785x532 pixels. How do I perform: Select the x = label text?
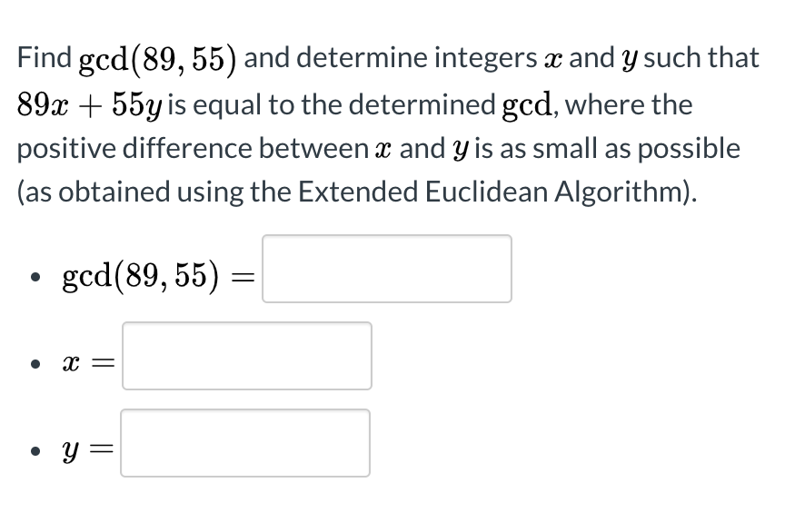tap(87, 361)
